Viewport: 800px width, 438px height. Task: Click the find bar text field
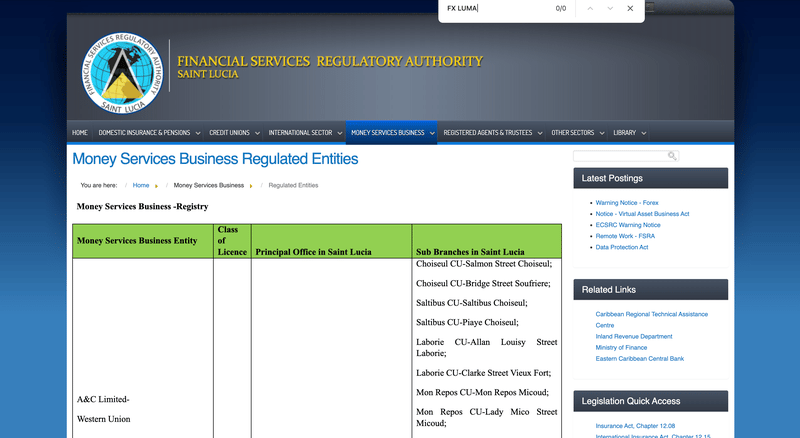497,8
